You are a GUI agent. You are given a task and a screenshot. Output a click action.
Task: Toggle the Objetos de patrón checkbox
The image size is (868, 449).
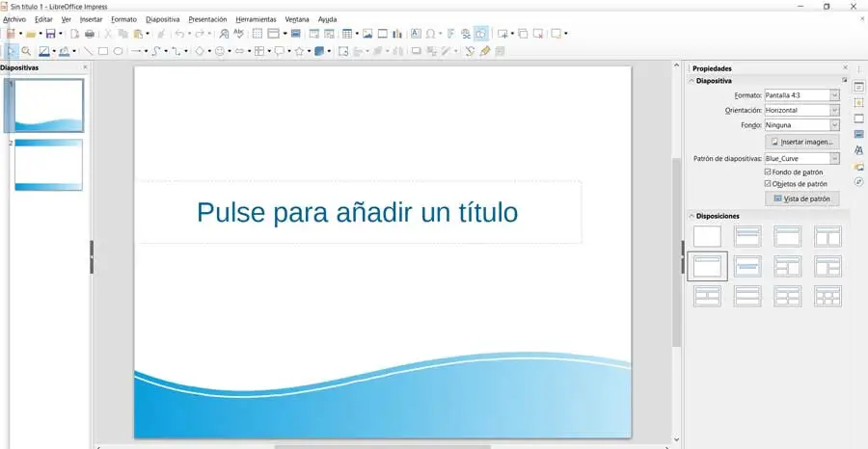(x=768, y=184)
